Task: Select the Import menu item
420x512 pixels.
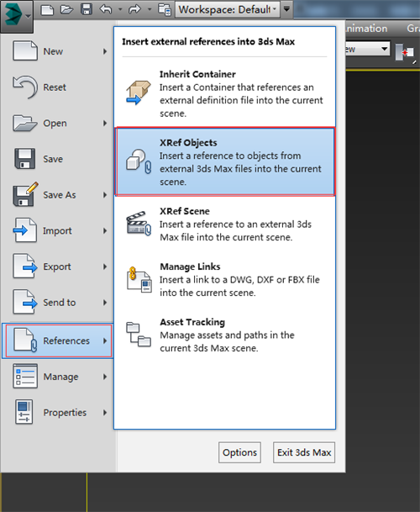Action: click(x=59, y=231)
